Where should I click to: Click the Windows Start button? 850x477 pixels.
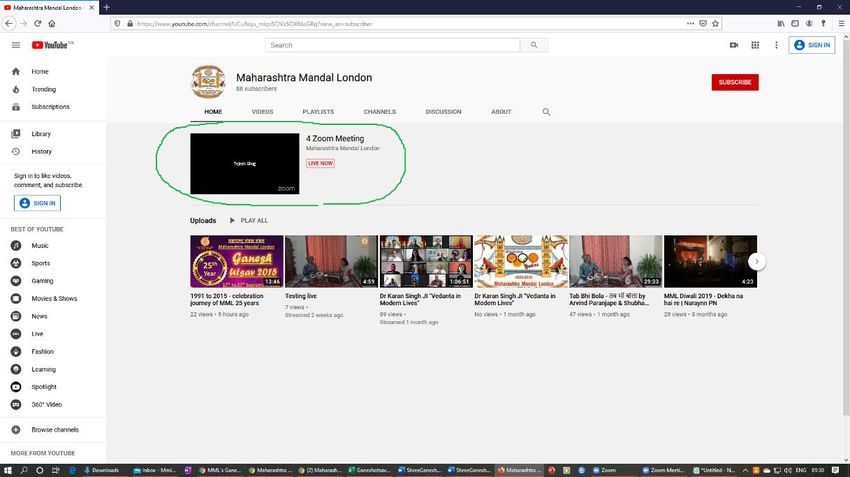click(x=8, y=470)
